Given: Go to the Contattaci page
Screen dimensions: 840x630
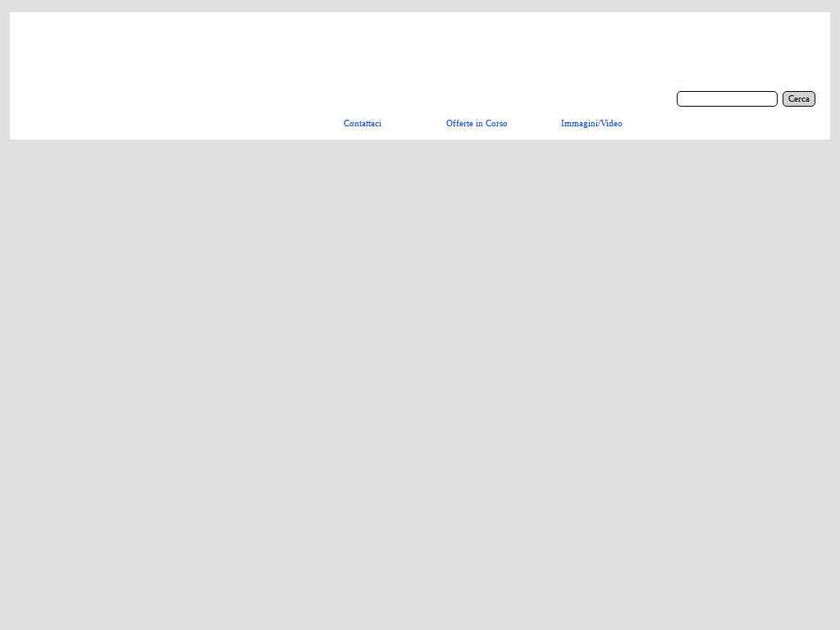Looking at the screenshot, I should click(x=363, y=124).
